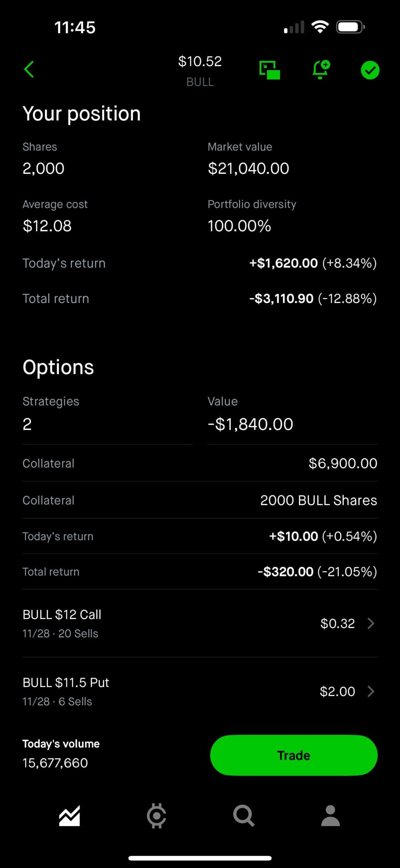
Task: Expand the BULL $11.5 Put chevron
Action: 371,691
